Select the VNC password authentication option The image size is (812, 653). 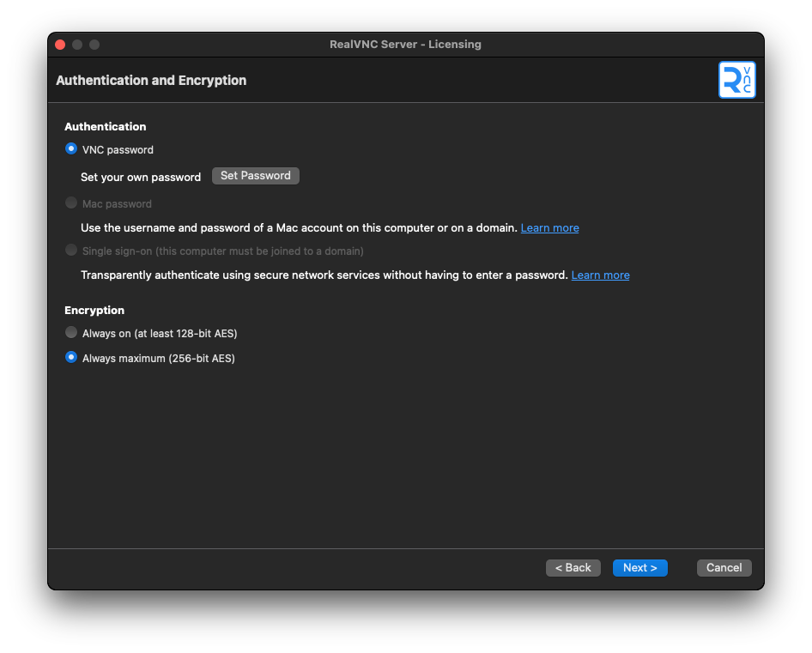(x=71, y=148)
